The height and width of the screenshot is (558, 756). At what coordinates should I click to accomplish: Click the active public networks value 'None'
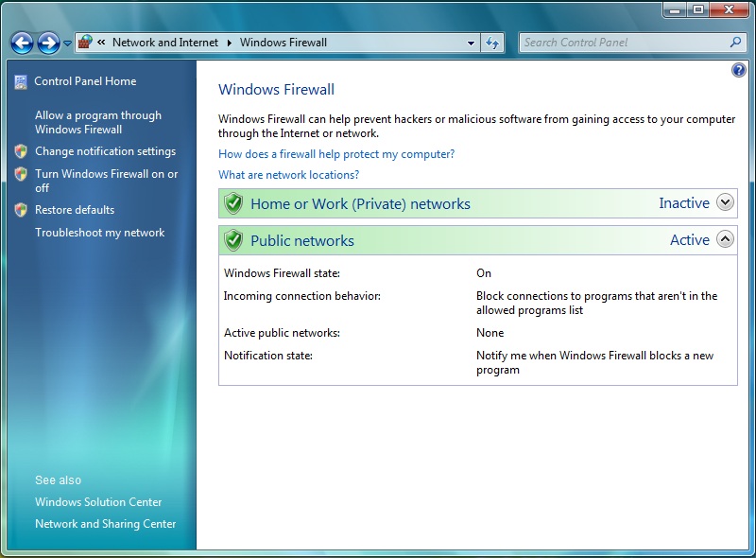[x=490, y=333]
